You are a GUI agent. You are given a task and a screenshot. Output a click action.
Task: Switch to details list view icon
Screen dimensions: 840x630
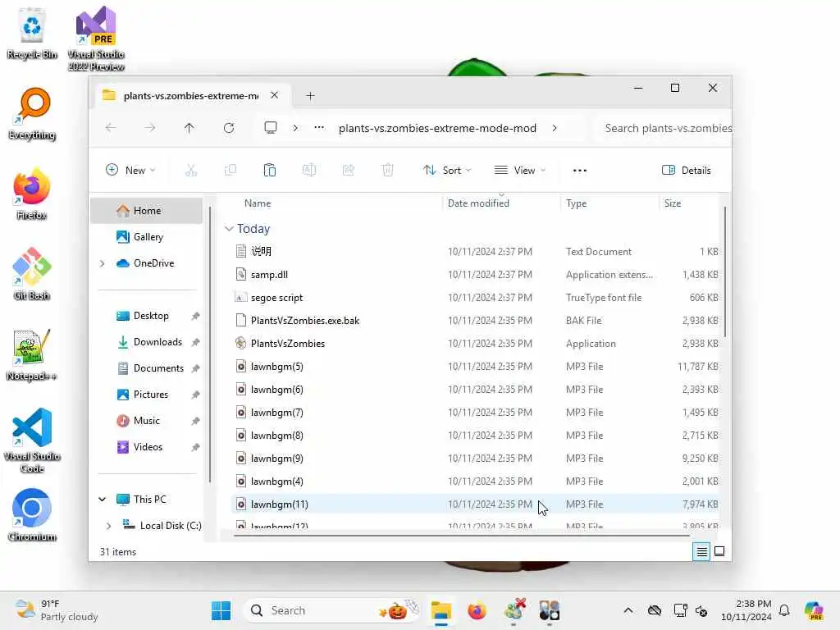pyautogui.click(x=701, y=551)
